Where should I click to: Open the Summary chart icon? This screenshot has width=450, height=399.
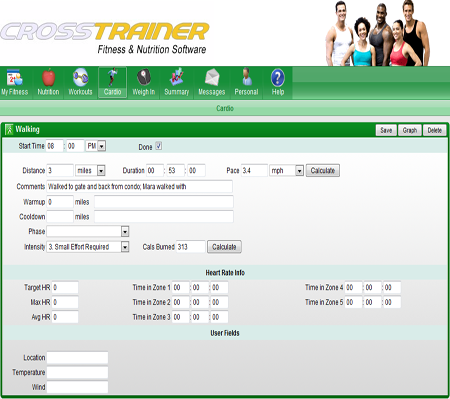tap(177, 77)
